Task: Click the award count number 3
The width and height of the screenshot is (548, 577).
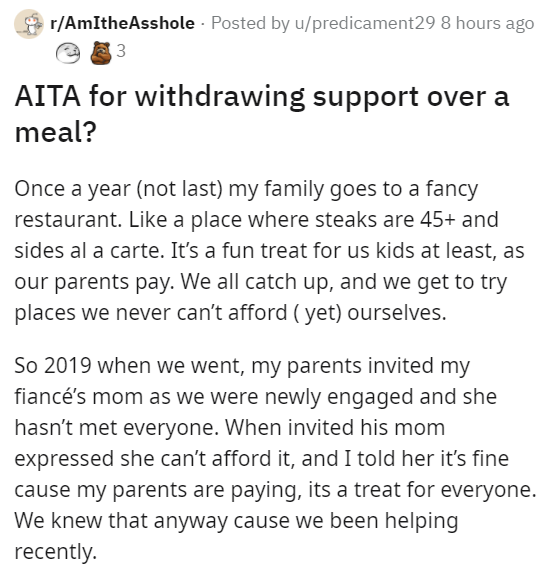Action: [x=121, y=51]
